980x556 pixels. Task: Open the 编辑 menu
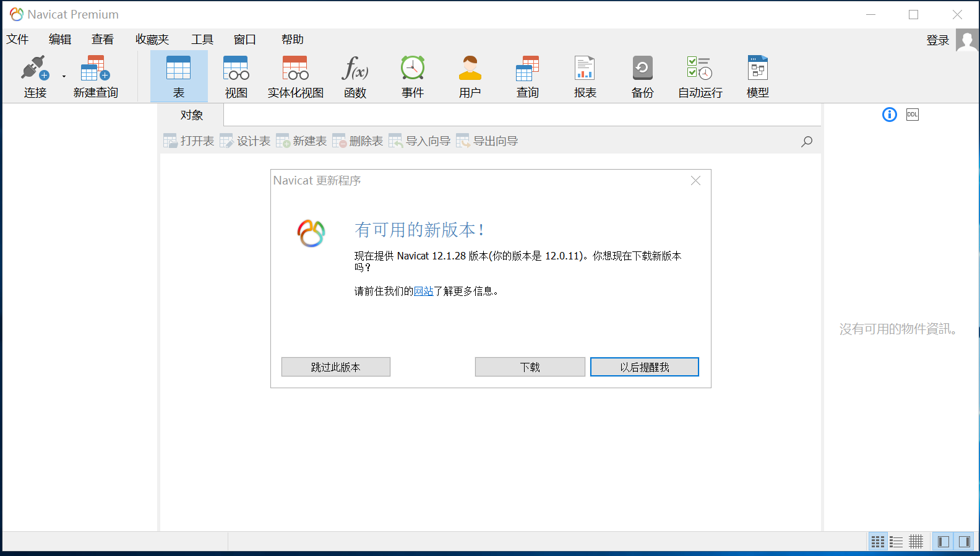click(60, 40)
